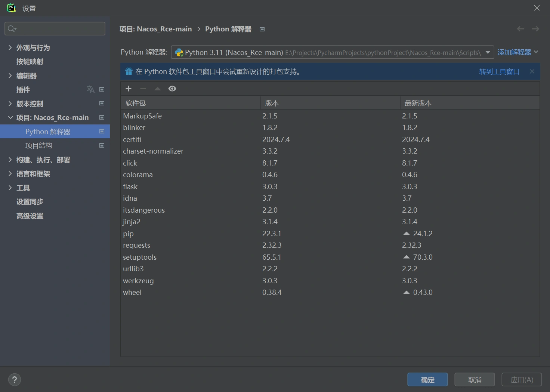Click the settings search field
This screenshot has width=550, height=392.
pos(55,29)
